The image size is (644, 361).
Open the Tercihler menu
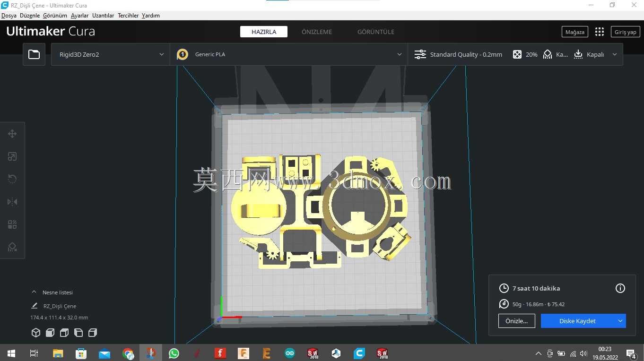(x=128, y=16)
